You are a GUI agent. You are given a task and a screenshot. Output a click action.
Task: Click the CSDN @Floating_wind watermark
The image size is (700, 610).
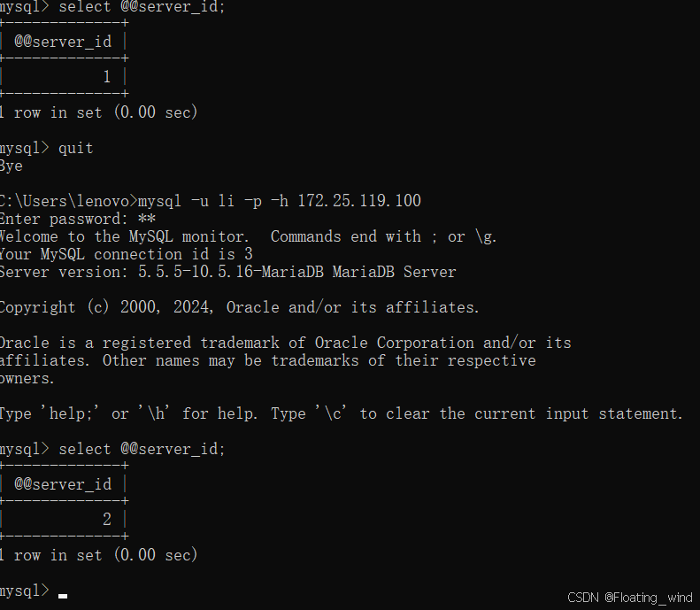point(629,598)
